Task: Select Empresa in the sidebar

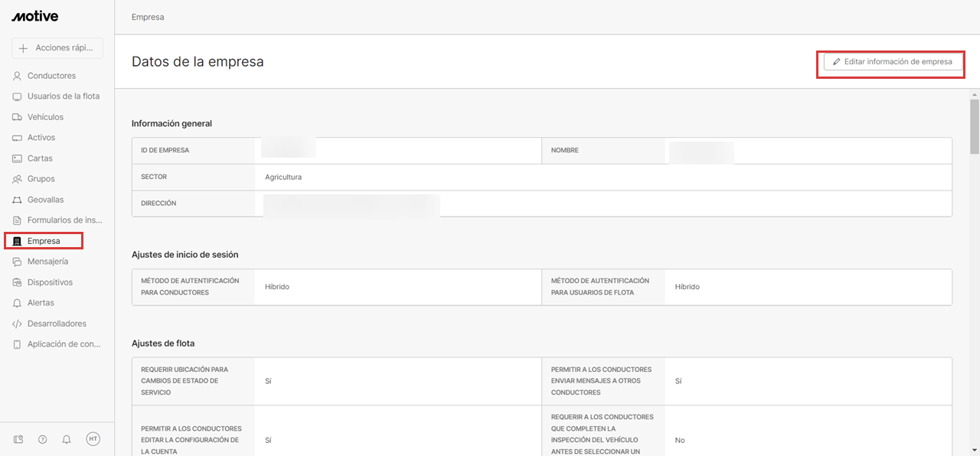Action: pos(44,240)
